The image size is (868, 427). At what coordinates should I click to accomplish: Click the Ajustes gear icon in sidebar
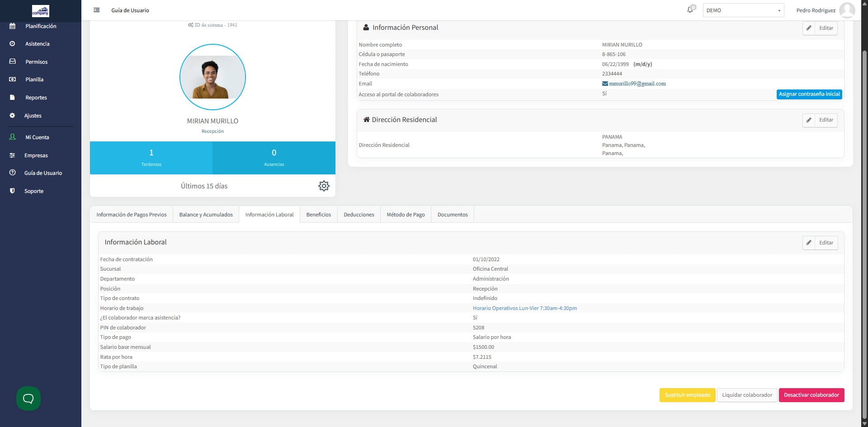point(12,116)
